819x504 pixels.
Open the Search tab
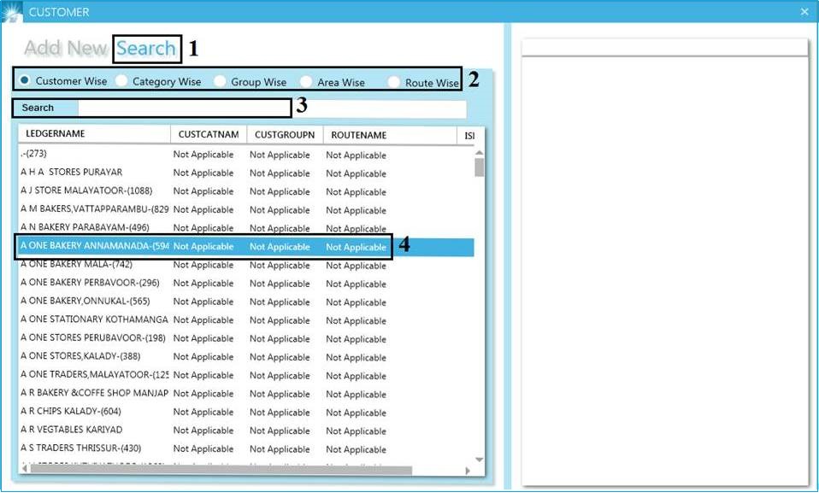point(145,48)
